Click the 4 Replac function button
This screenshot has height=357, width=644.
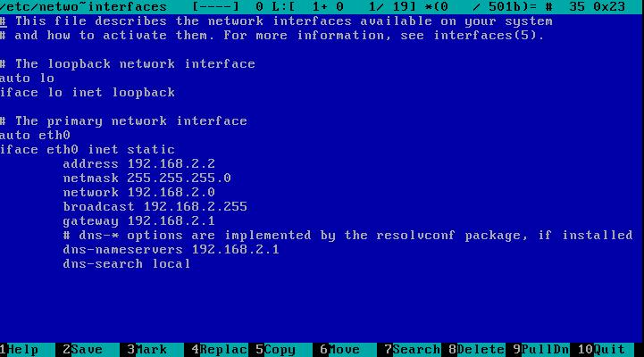pos(220,350)
